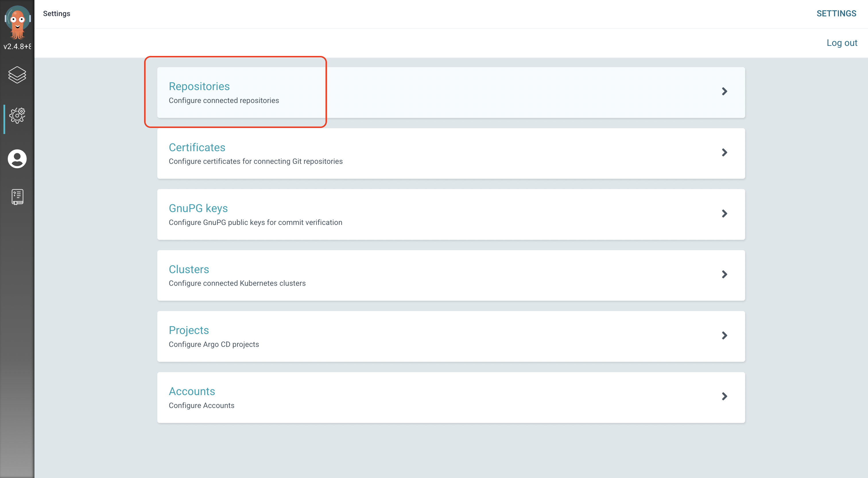
Task: Click 'Configure Accounts' description text
Action: pyautogui.click(x=201, y=405)
